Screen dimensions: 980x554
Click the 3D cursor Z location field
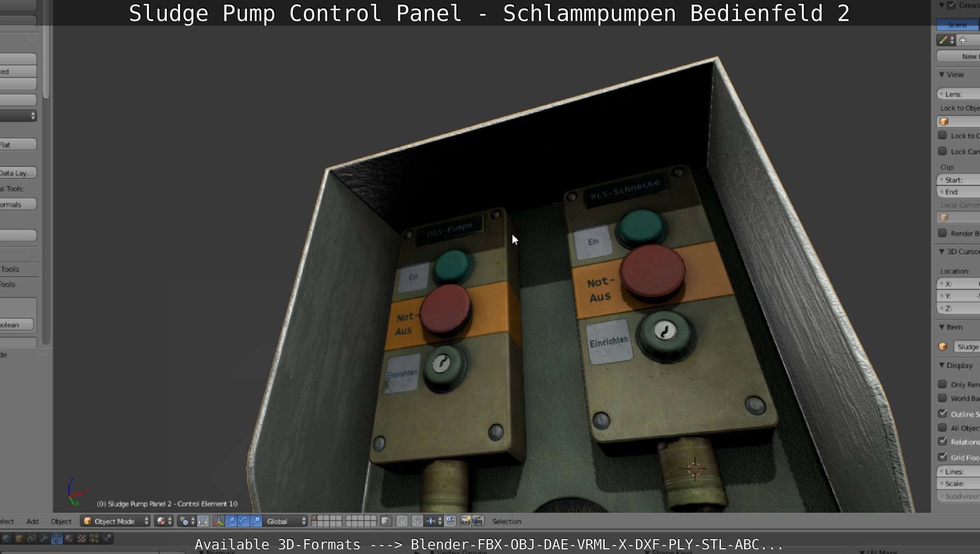[x=958, y=308]
